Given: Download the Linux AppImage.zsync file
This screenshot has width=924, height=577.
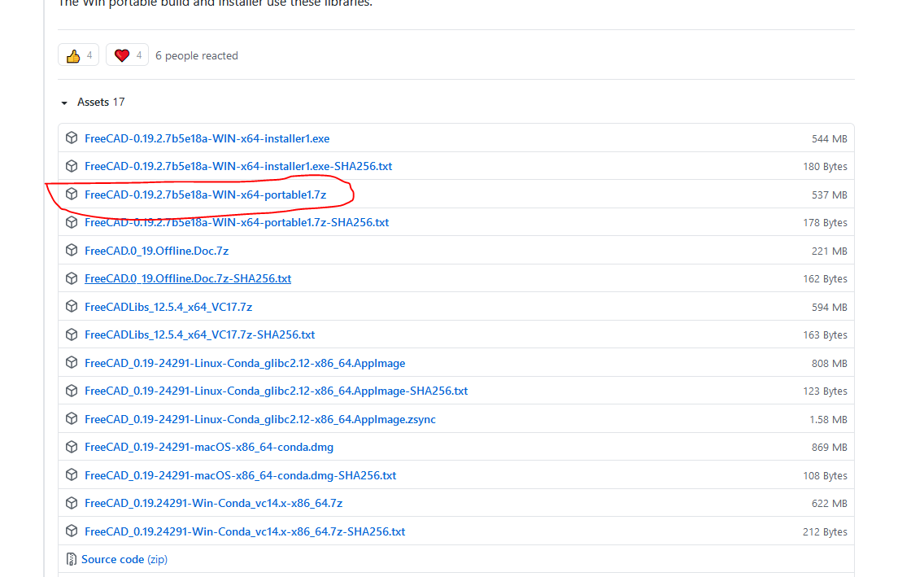Looking at the screenshot, I should tap(260, 419).
